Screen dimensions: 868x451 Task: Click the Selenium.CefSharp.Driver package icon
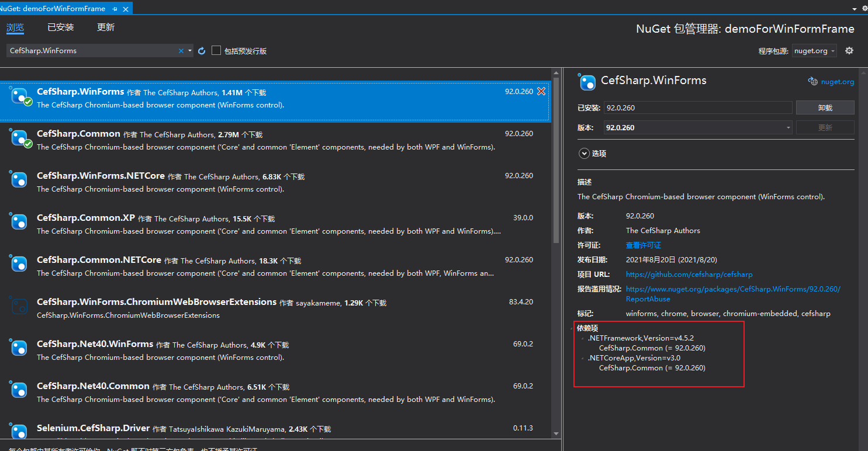[19, 431]
